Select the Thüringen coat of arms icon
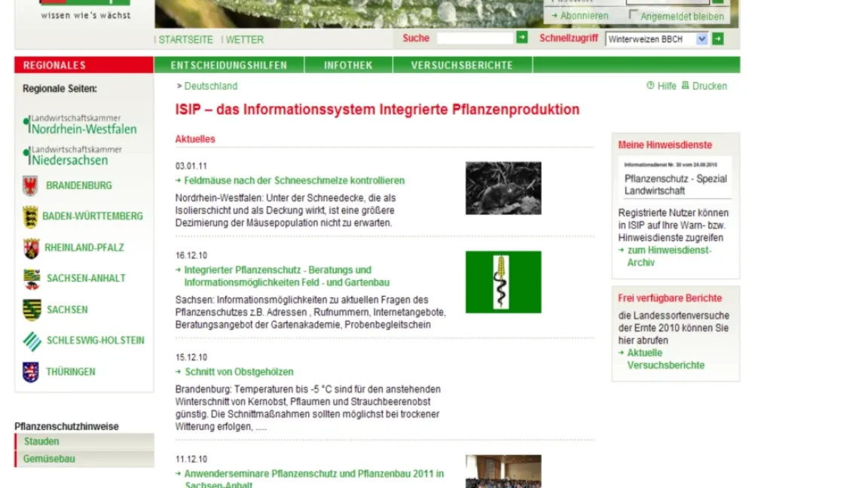Screen dimensions: 868x488 [x=30, y=371]
